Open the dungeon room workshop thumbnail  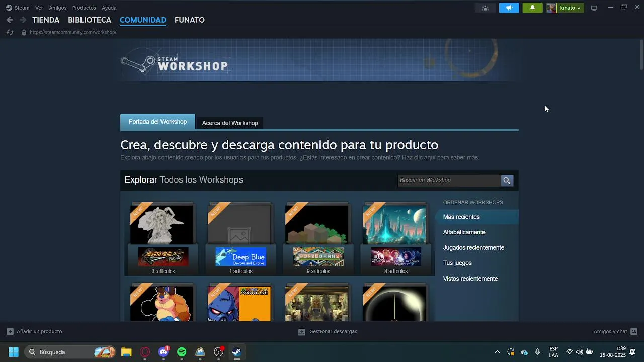coord(317,304)
